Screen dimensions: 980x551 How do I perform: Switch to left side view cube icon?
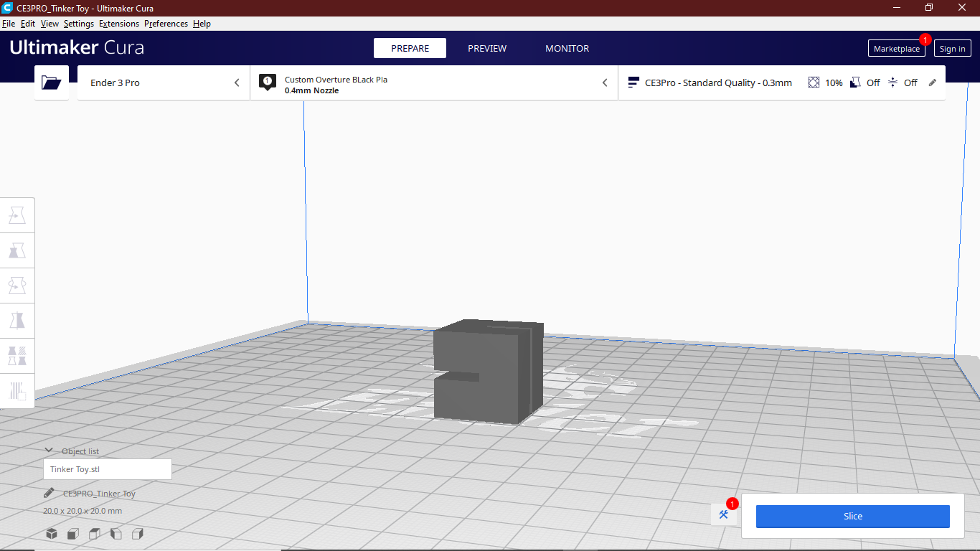pos(116,533)
